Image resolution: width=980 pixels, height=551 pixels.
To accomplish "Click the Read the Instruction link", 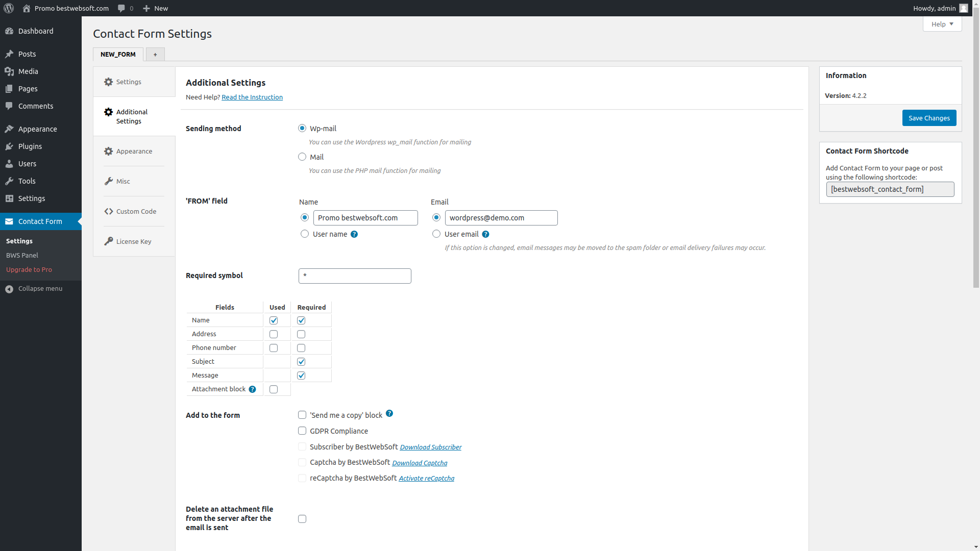I will click(x=253, y=97).
